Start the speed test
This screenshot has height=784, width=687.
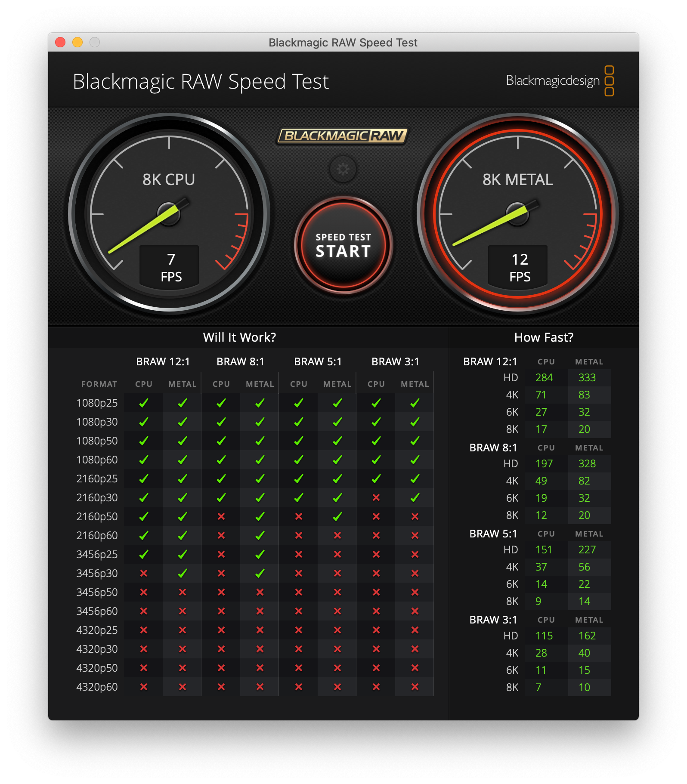tap(343, 245)
